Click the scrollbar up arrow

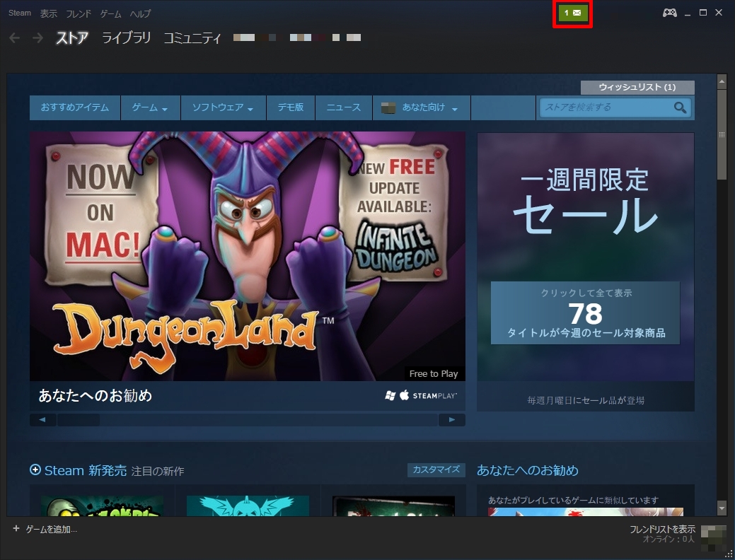[722, 81]
